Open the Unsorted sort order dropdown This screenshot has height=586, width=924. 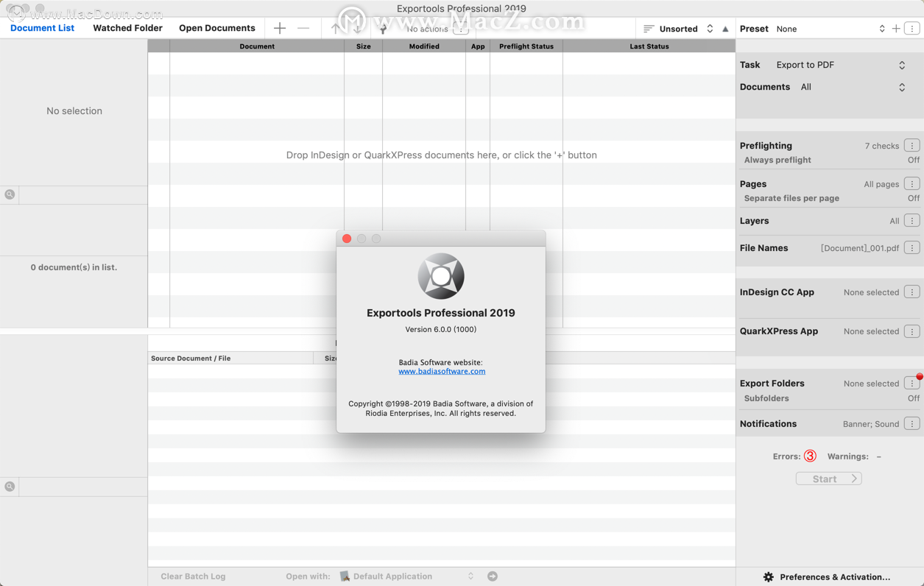click(x=678, y=29)
